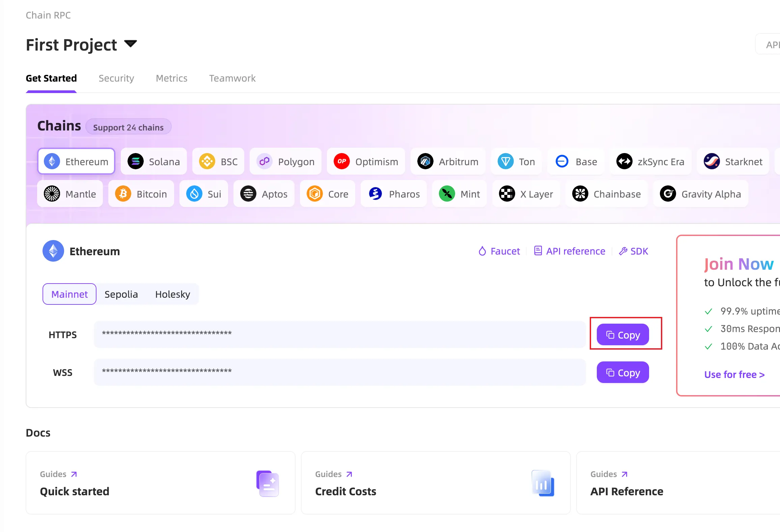Open the Quick started guide card
Screen dimensions: 780x532
pos(160,482)
